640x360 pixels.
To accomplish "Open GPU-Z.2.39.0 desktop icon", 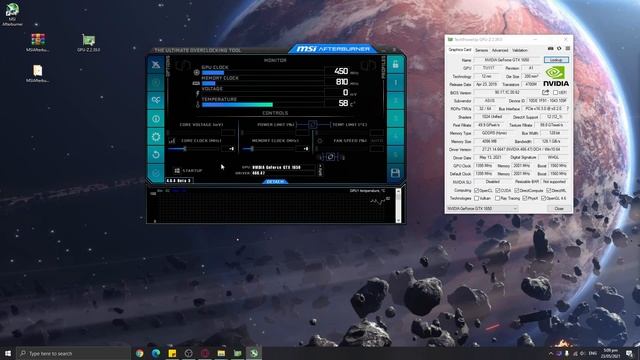I will point(89,43).
